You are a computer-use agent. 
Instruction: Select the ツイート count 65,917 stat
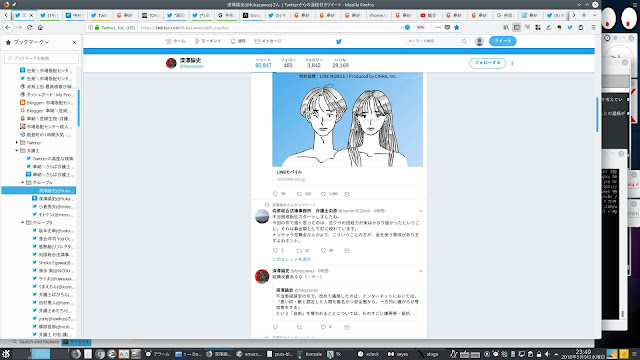click(x=263, y=63)
